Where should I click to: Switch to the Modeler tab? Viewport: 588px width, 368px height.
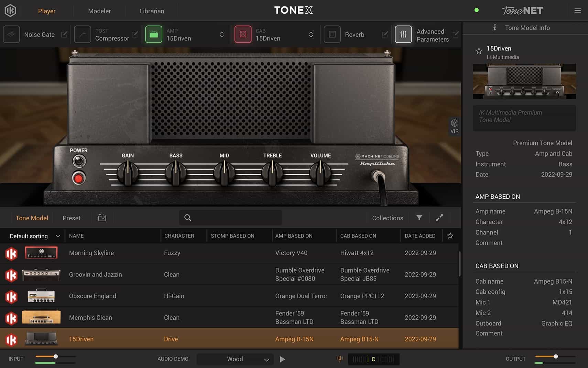99,11
